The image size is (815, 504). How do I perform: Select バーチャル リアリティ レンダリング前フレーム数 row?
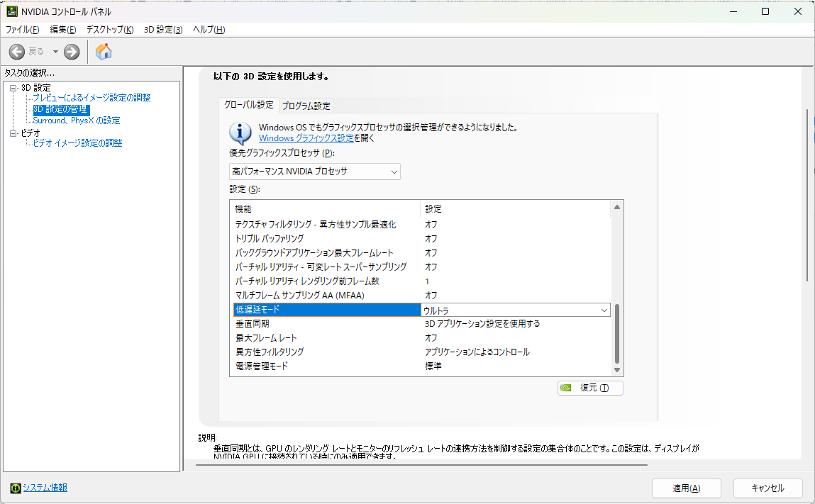[x=421, y=281]
